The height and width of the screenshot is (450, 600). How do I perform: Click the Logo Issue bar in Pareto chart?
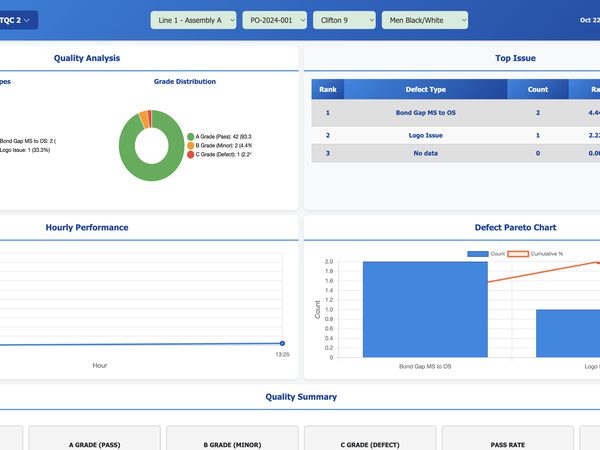pos(568,333)
